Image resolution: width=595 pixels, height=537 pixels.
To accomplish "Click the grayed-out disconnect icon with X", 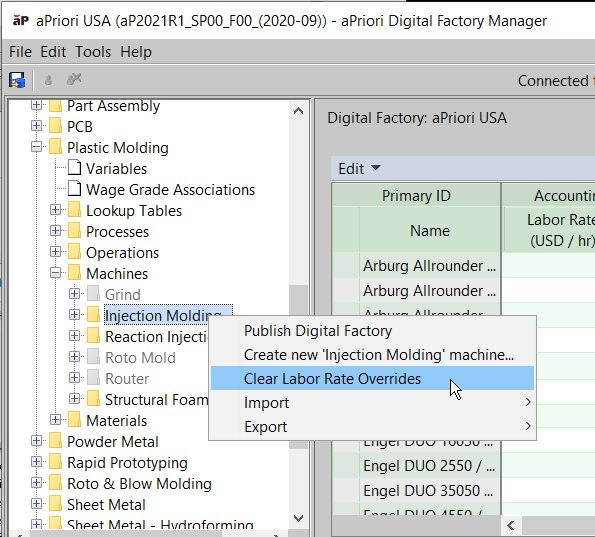I will point(74,79).
